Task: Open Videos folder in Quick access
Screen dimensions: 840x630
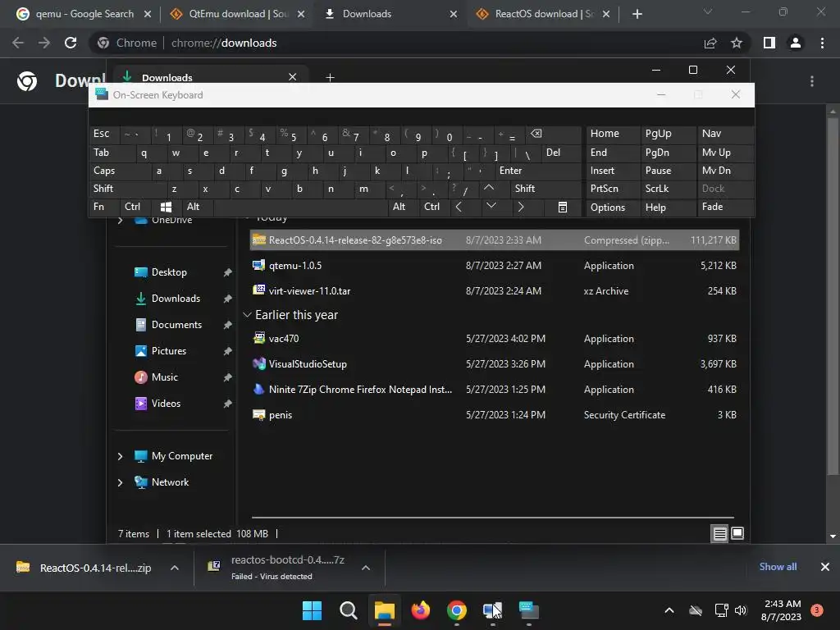Action: coord(166,404)
